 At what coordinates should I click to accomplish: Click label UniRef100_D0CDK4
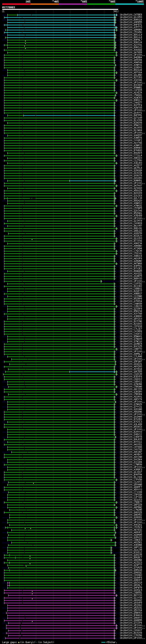[131, 459]
